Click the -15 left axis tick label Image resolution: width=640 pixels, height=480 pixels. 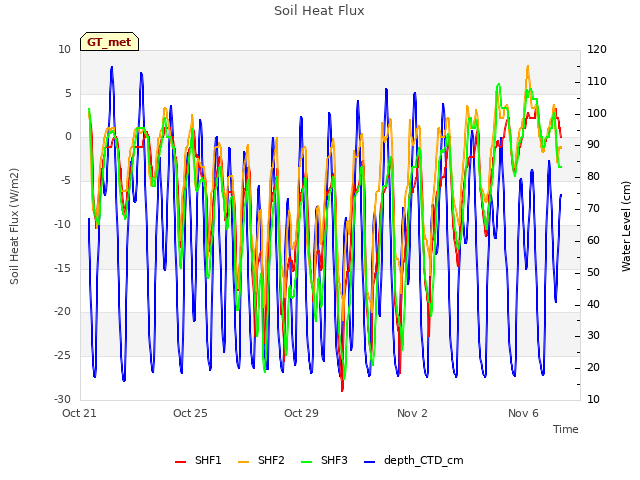62,268
